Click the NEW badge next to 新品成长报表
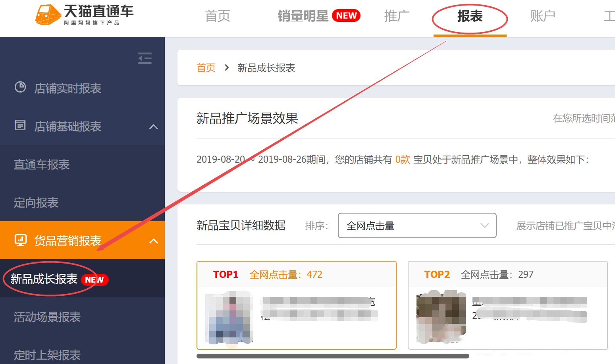Image resolution: width=615 pixels, height=364 pixels. coord(95,280)
